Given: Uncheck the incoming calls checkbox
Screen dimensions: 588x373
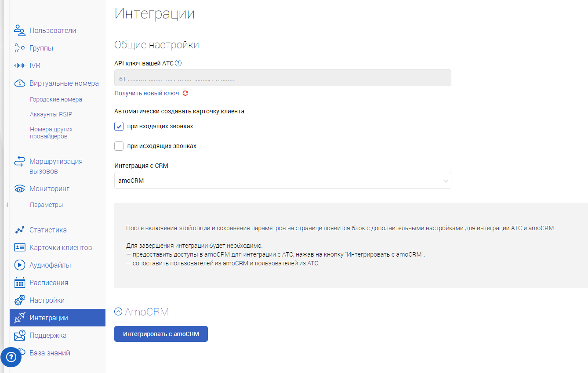Looking at the screenshot, I should coord(119,126).
